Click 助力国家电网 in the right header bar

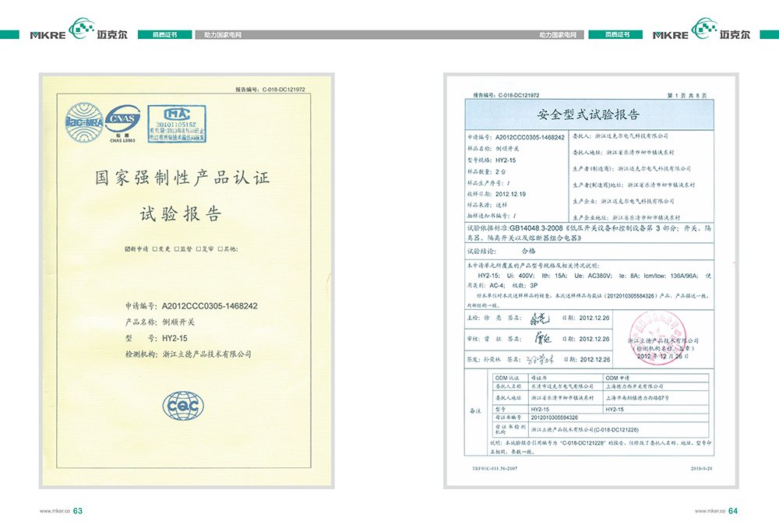click(x=558, y=35)
